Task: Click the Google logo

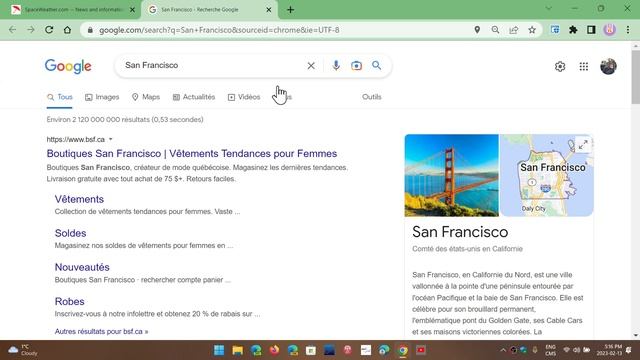Action: pyautogui.click(x=68, y=66)
